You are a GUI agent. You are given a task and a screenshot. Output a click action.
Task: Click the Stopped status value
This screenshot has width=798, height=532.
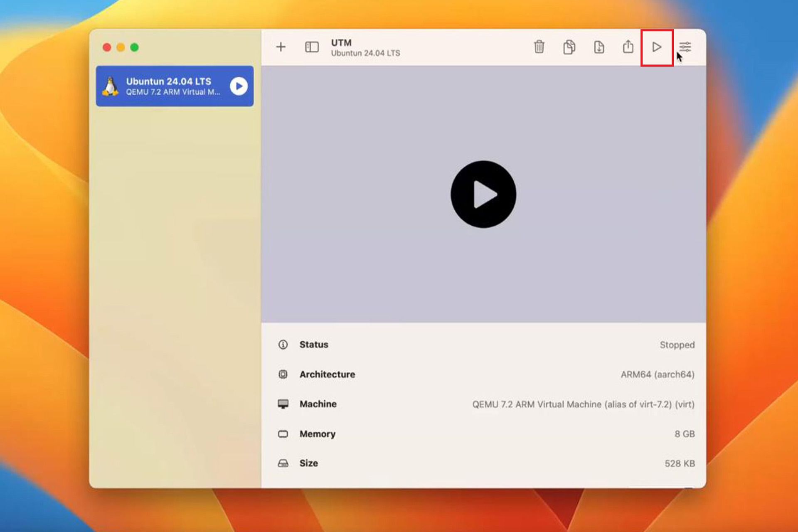pyautogui.click(x=677, y=345)
